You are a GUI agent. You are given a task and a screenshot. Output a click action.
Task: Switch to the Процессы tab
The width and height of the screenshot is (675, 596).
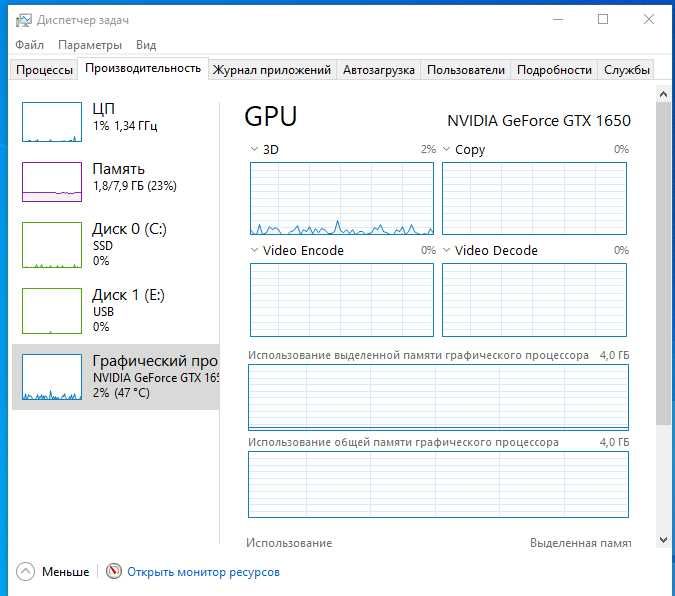45,70
